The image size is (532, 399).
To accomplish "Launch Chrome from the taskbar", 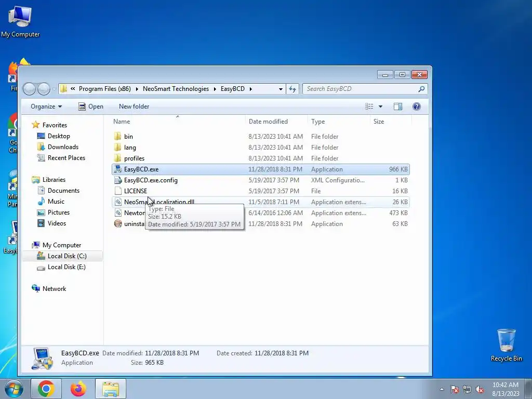I will click(46, 389).
